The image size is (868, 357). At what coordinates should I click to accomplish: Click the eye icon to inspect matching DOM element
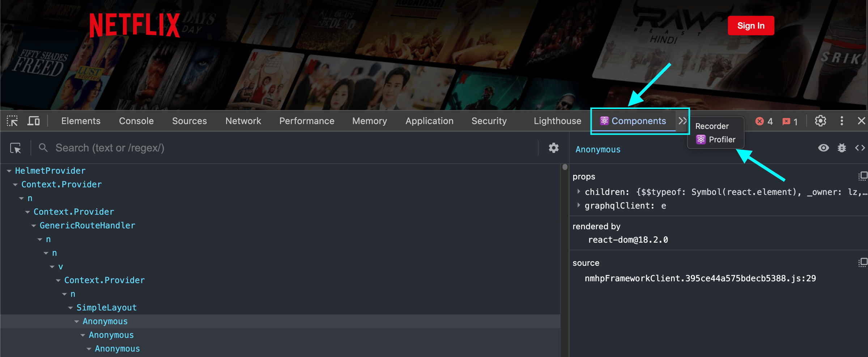pyautogui.click(x=824, y=148)
